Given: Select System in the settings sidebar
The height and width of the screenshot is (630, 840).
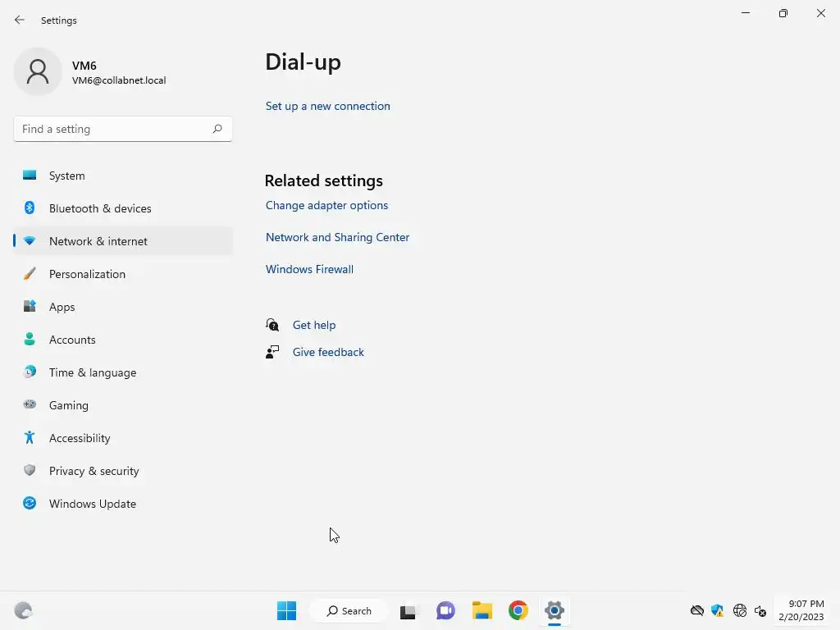Looking at the screenshot, I should (123, 176).
